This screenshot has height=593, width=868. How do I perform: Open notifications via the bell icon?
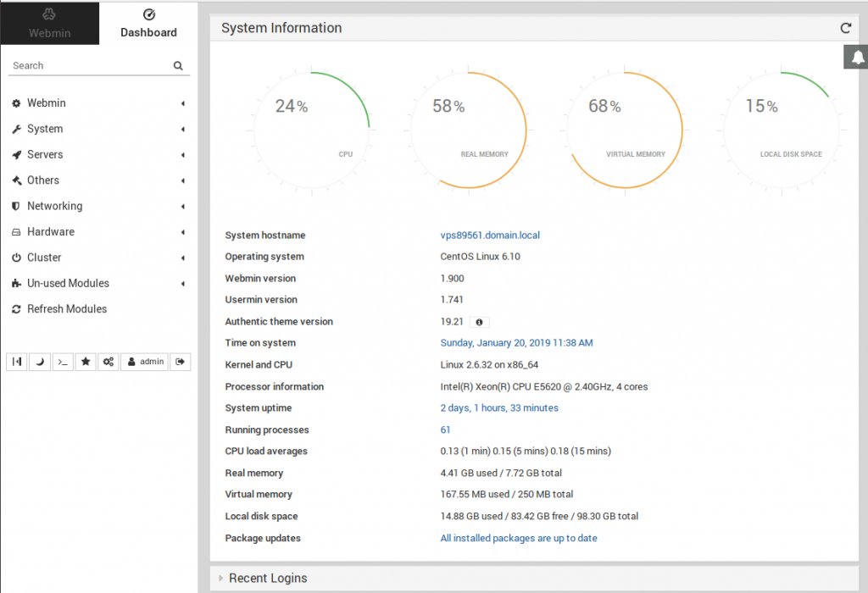[859, 56]
